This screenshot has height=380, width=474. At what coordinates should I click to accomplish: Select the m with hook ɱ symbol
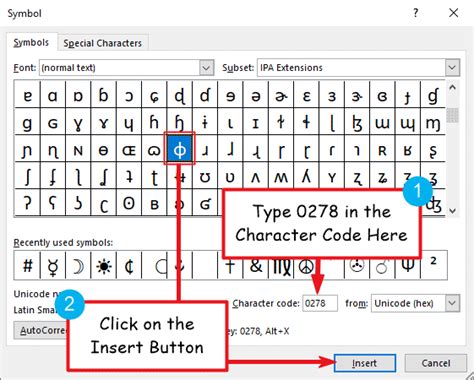[x=433, y=123]
